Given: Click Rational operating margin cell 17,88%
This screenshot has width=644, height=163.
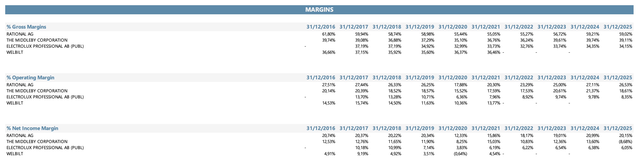Looking at the screenshot, I should pos(461,85).
